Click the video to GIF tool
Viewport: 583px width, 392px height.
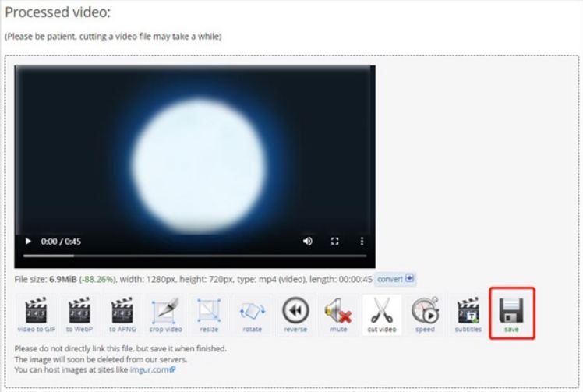[36, 315]
